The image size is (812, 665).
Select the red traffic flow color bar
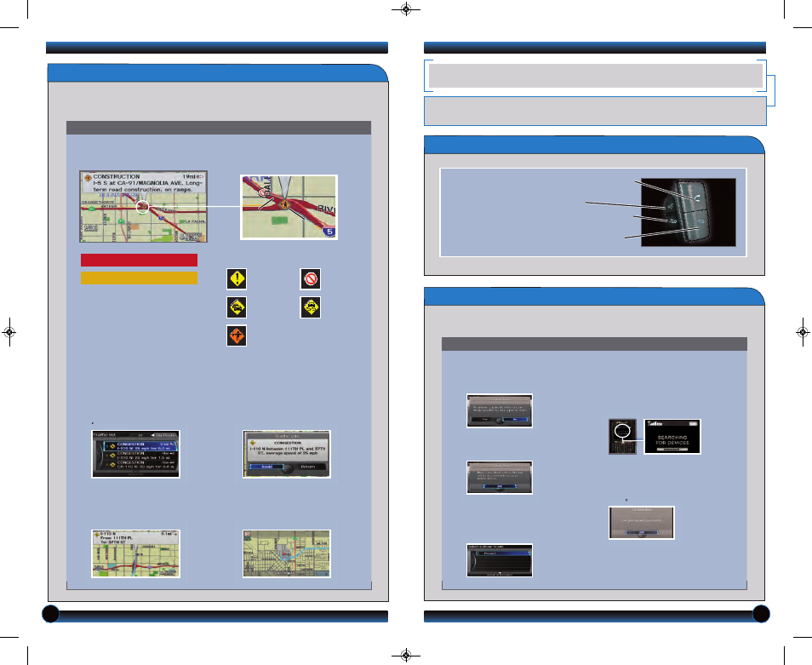pyautogui.click(x=139, y=260)
